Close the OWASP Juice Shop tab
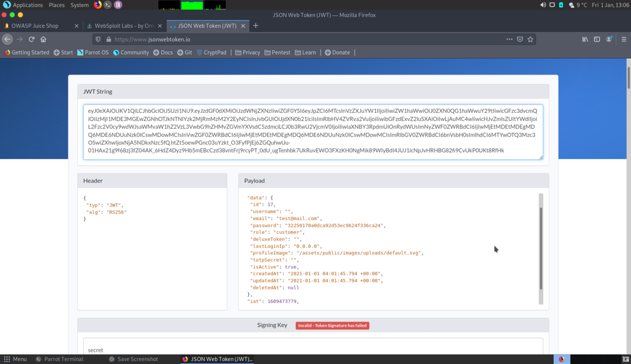This screenshot has height=364, width=631. tap(77, 26)
